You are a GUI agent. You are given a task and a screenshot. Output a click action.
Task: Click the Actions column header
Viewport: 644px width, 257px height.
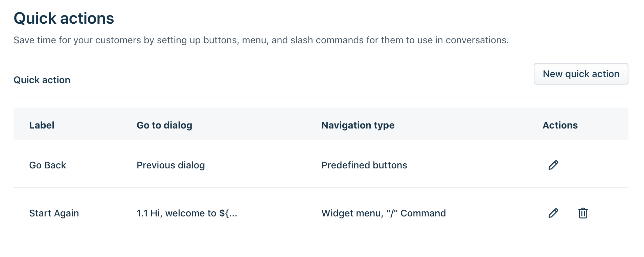click(x=560, y=125)
